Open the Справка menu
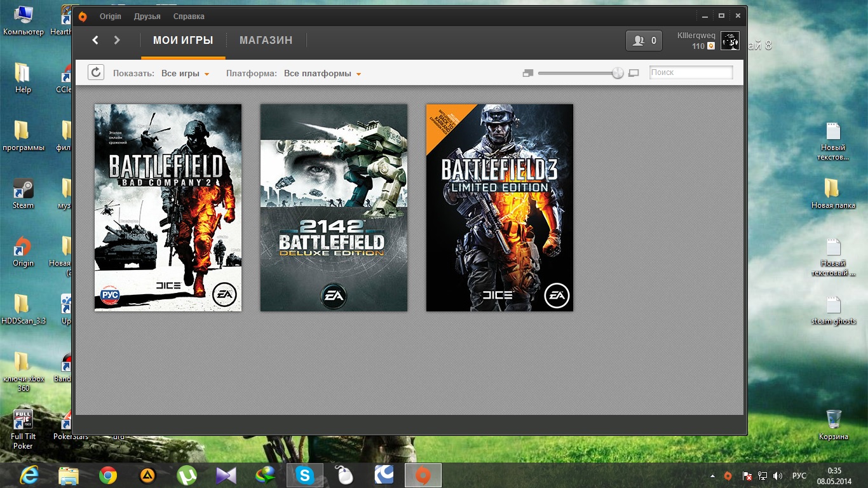The height and width of the screenshot is (488, 868). pos(189,17)
